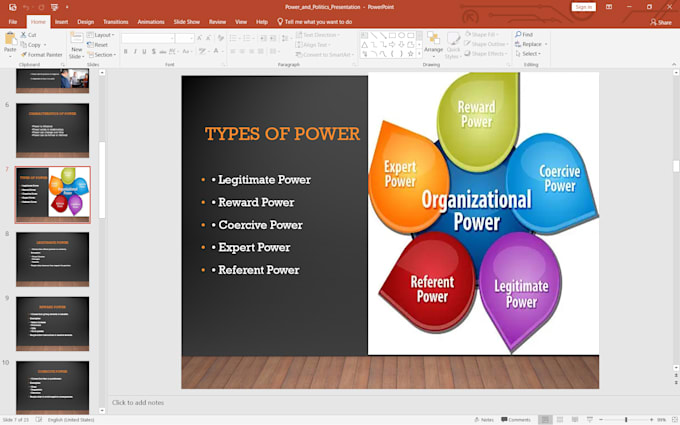The image size is (680, 425).
Task: Open the font name combo box
Action: pyautogui.click(x=148, y=38)
